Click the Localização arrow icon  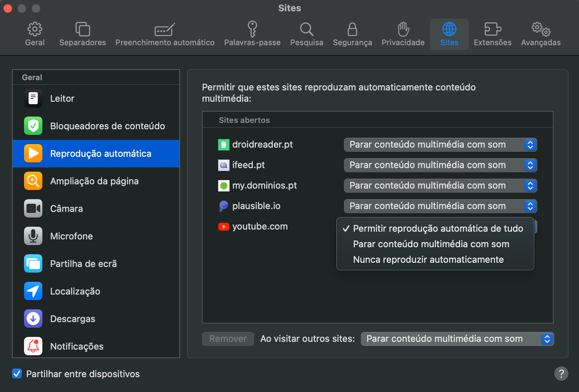(x=33, y=291)
